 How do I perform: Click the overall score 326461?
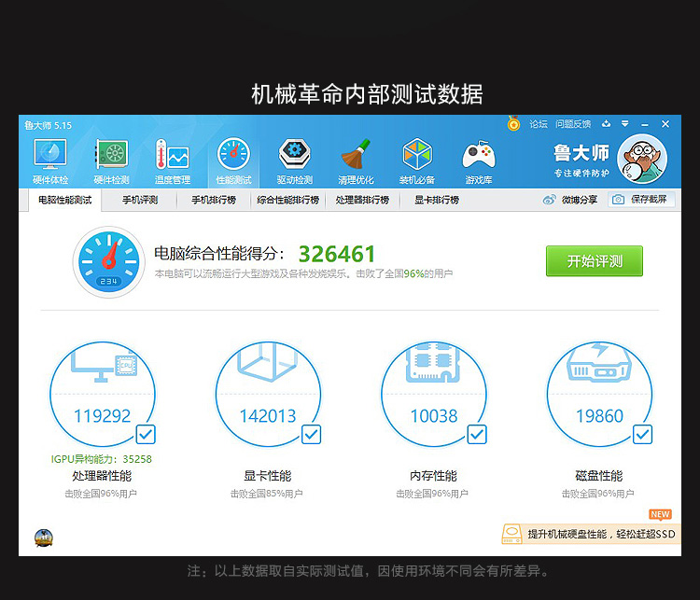337,255
